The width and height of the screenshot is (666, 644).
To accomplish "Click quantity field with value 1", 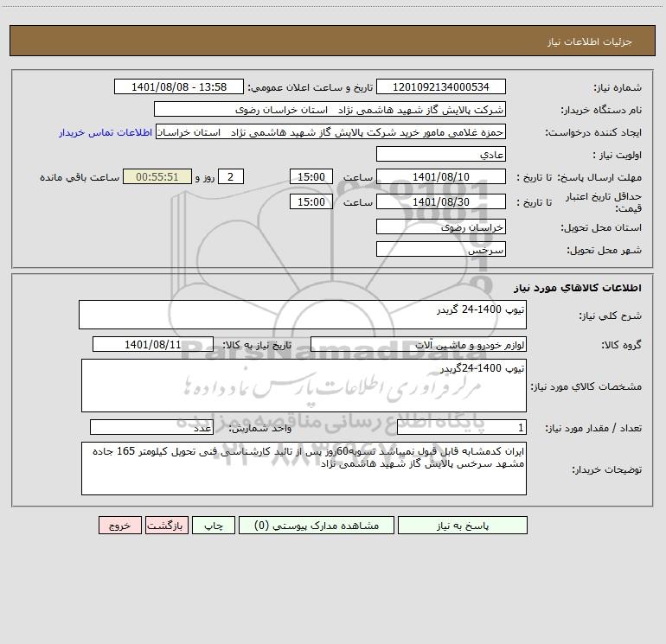I will (x=462, y=428).
